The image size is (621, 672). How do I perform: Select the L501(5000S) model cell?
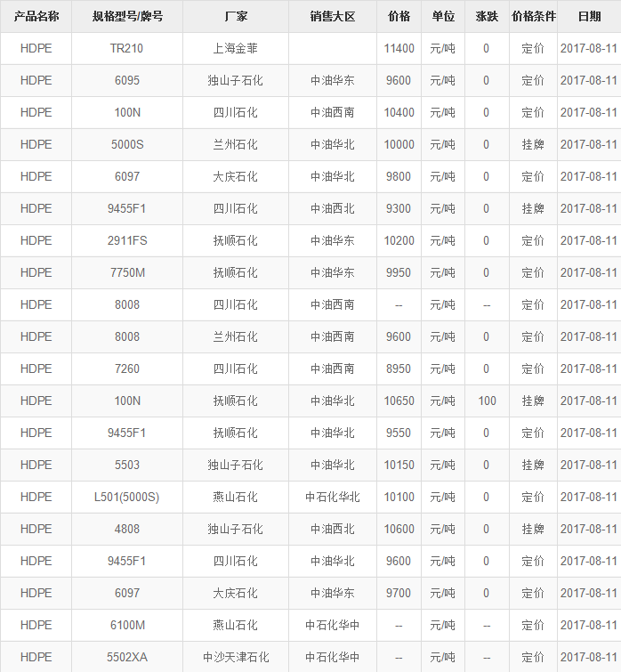pyautogui.click(x=126, y=498)
